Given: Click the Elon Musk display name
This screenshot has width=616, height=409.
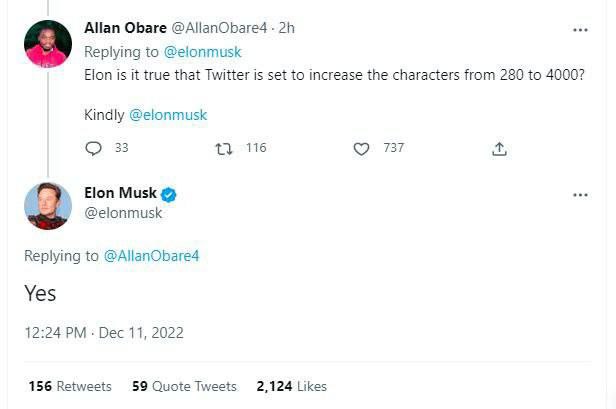Looking at the screenshot, I should pos(127,193).
